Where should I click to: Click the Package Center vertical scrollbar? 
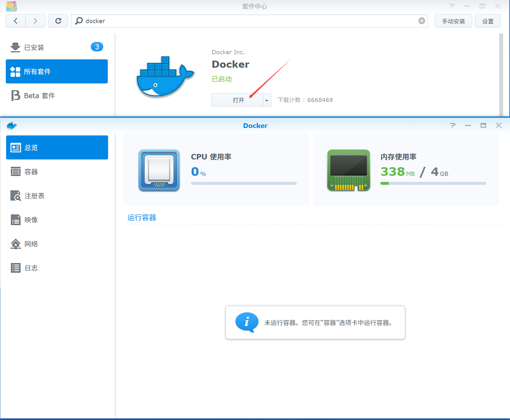(501, 75)
